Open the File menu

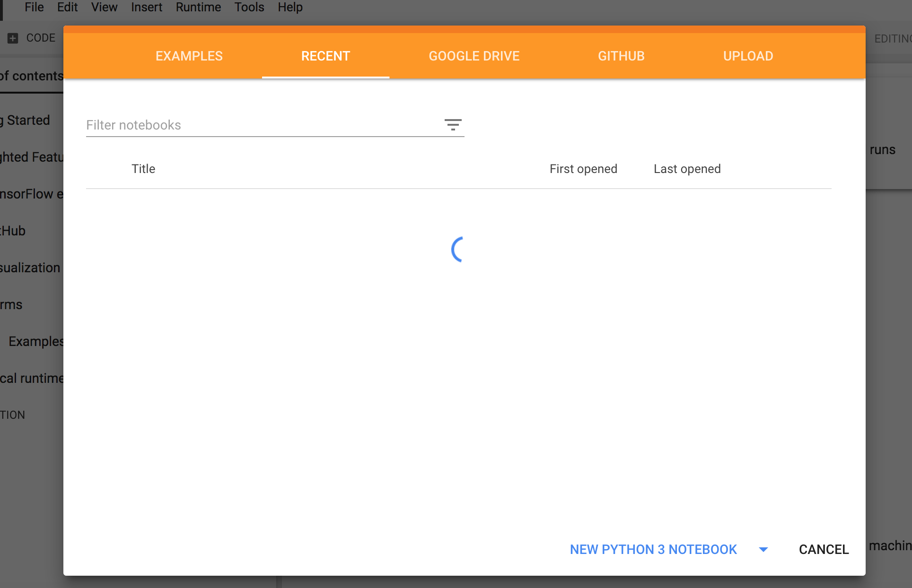click(34, 7)
